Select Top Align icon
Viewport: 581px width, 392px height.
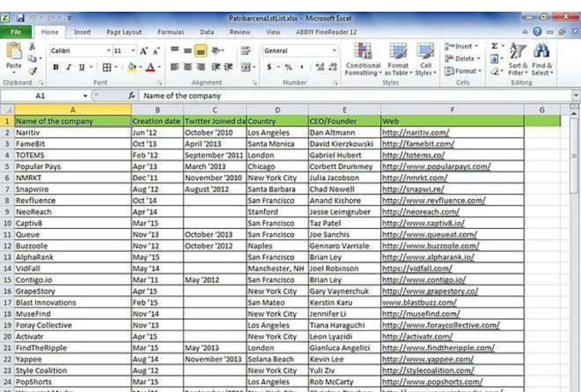coord(174,50)
